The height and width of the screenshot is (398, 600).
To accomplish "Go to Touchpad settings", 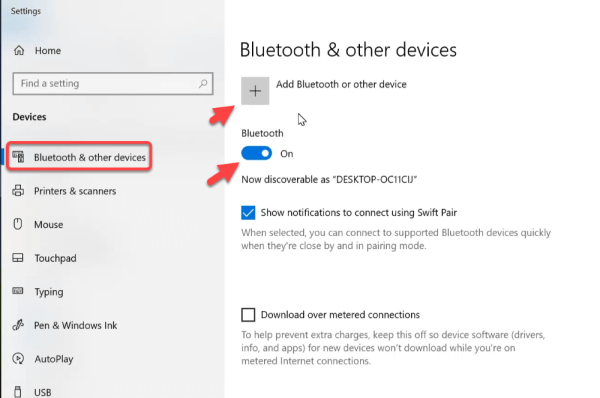I will point(55,258).
